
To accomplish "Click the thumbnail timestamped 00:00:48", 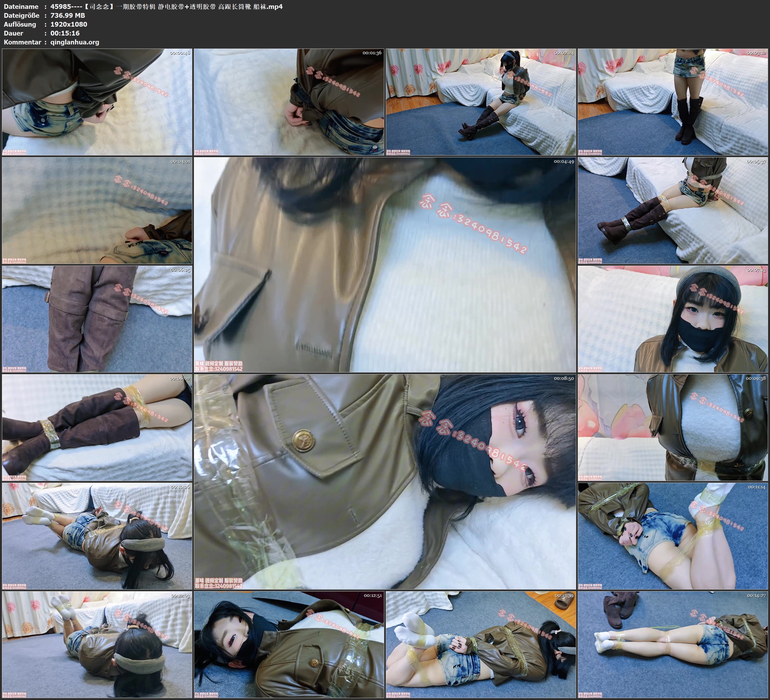I will pos(97,102).
